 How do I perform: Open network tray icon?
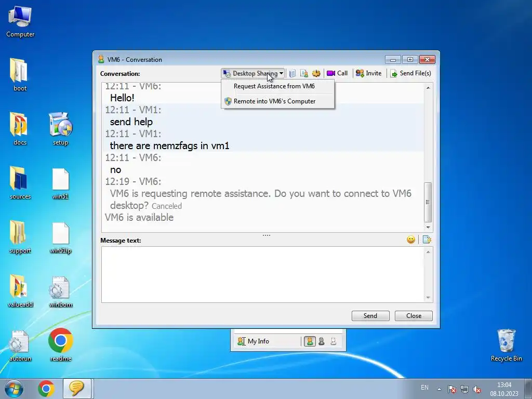pos(464,389)
